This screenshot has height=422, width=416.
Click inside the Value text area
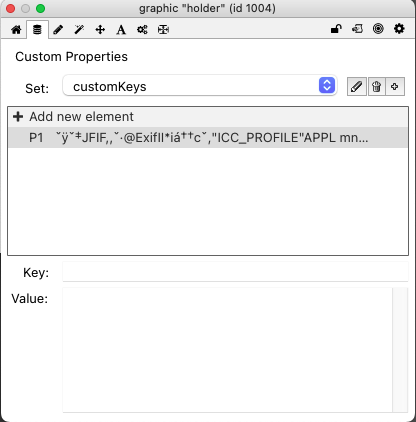click(228, 350)
